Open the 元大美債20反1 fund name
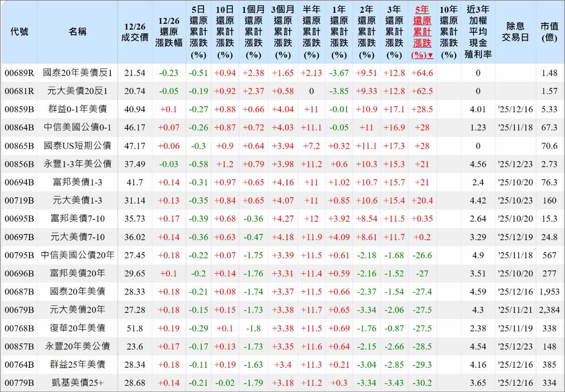This screenshot has height=392, width=565. click(x=77, y=91)
